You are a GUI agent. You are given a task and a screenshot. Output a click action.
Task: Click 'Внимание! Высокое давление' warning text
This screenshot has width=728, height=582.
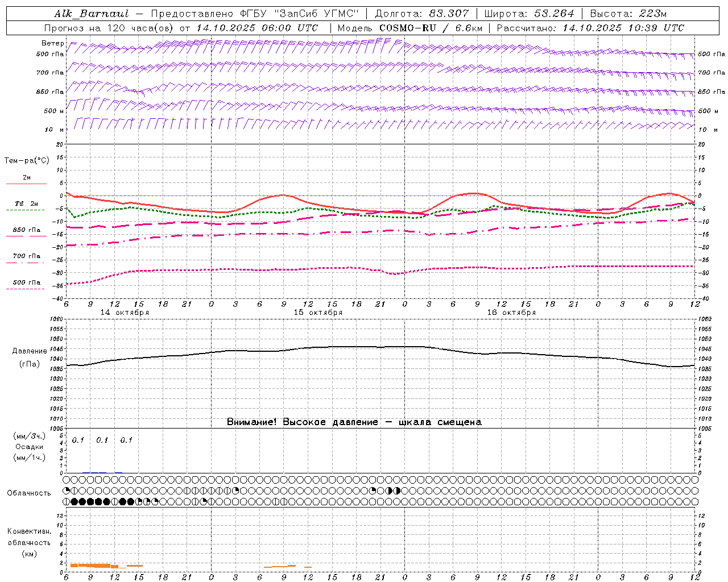(302, 422)
